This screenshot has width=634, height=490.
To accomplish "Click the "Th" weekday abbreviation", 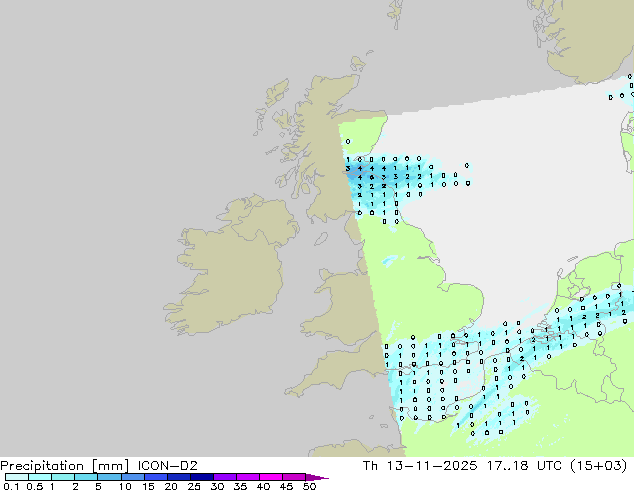I will click(370, 466).
